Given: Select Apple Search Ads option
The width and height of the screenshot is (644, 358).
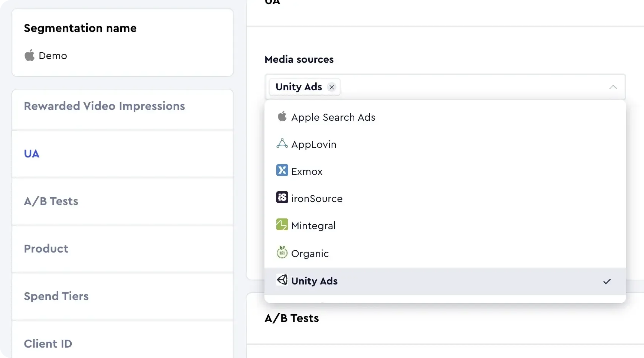Looking at the screenshot, I should (x=333, y=117).
